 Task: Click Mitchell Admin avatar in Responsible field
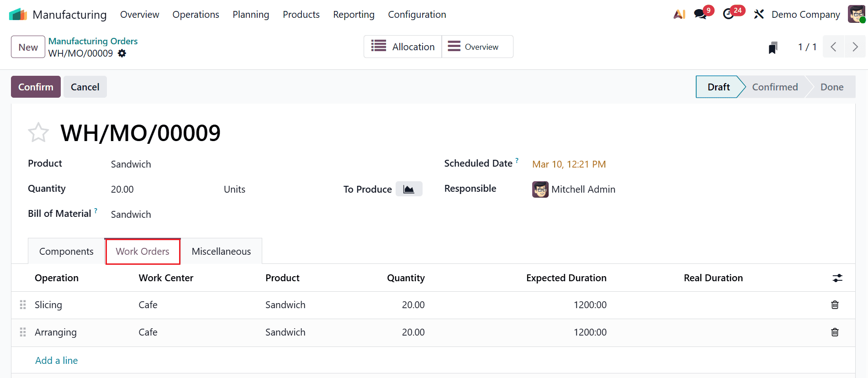540,189
